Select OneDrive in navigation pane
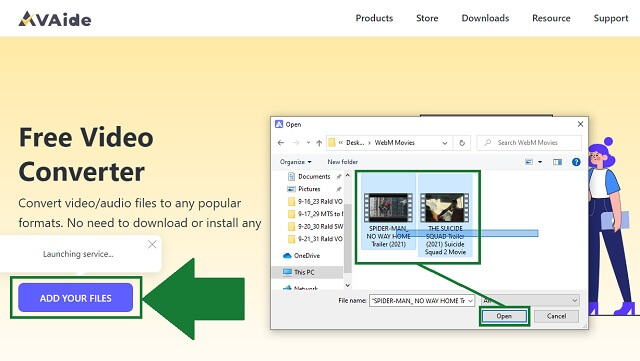The height and width of the screenshot is (361, 640). click(x=301, y=256)
